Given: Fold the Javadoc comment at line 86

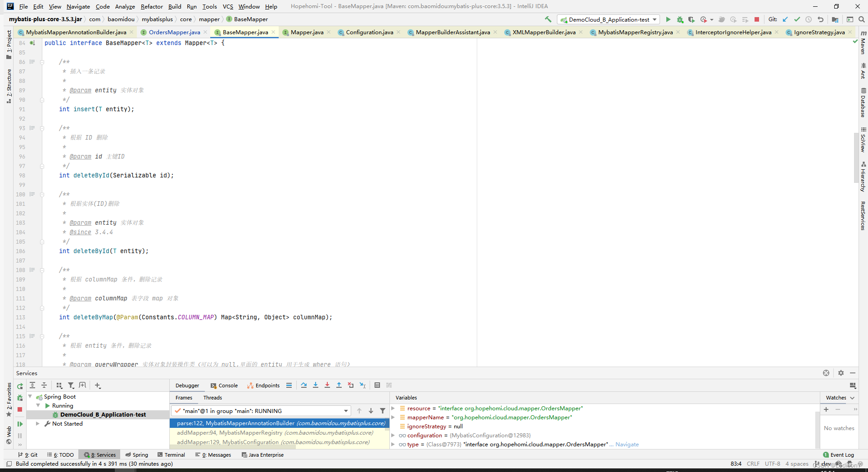Looking at the screenshot, I should pos(42,62).
